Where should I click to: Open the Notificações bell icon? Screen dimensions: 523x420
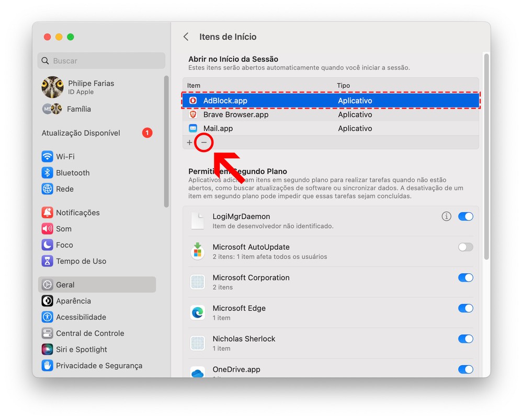(48, 213)
